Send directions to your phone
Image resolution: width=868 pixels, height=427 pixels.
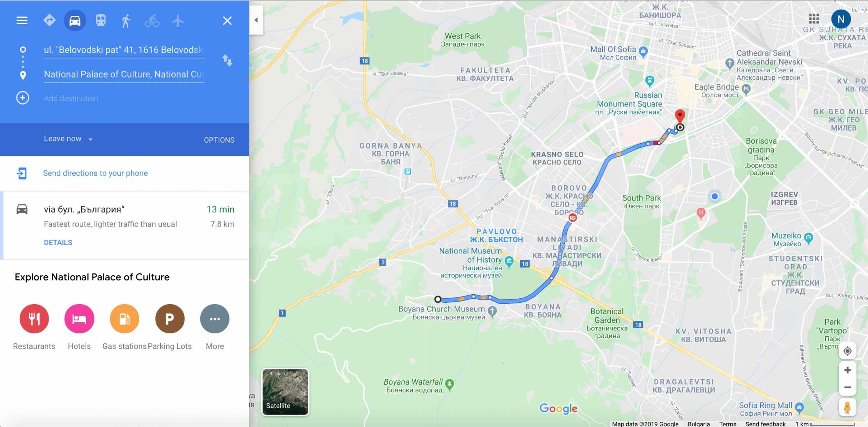95,173
